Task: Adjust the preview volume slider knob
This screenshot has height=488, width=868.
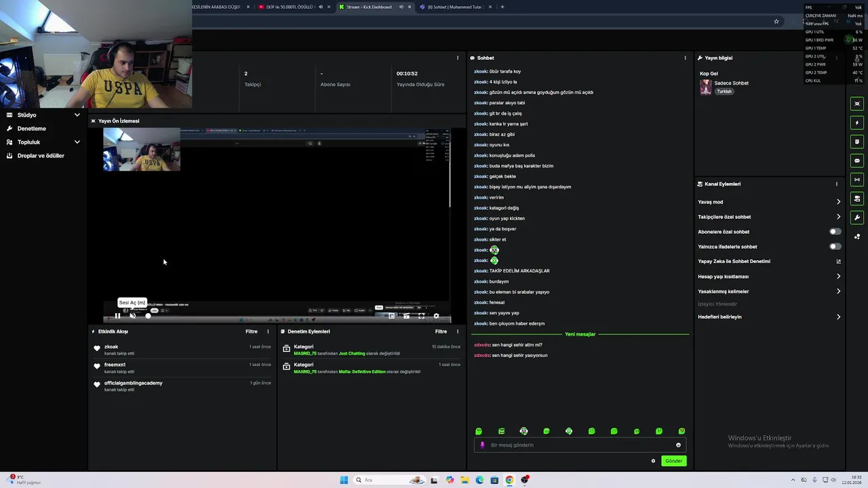Action: (148, 315)
